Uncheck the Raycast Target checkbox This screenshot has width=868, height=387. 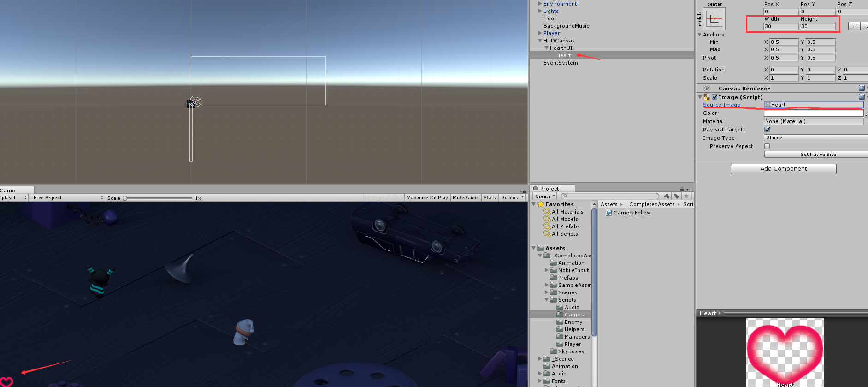(767, 130)
